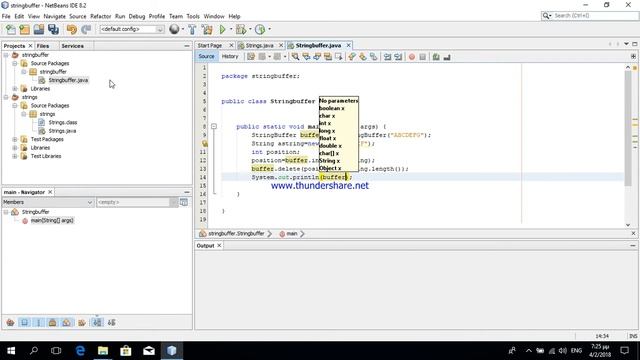Viewport: 640px width, 360px height.
Task: Click the Stop Macro Recording icon
Action: (422, 57)
